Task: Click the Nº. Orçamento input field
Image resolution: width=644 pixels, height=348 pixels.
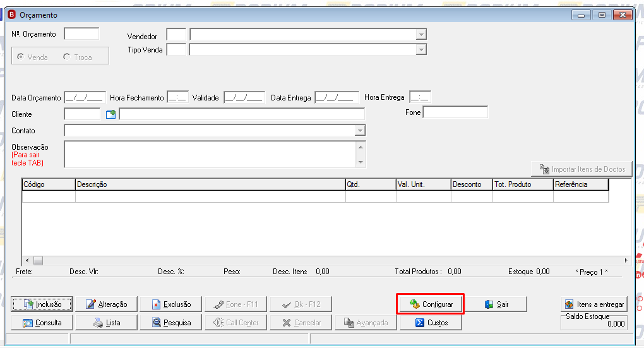Action: pyautogui.click(x=81, y=33)
